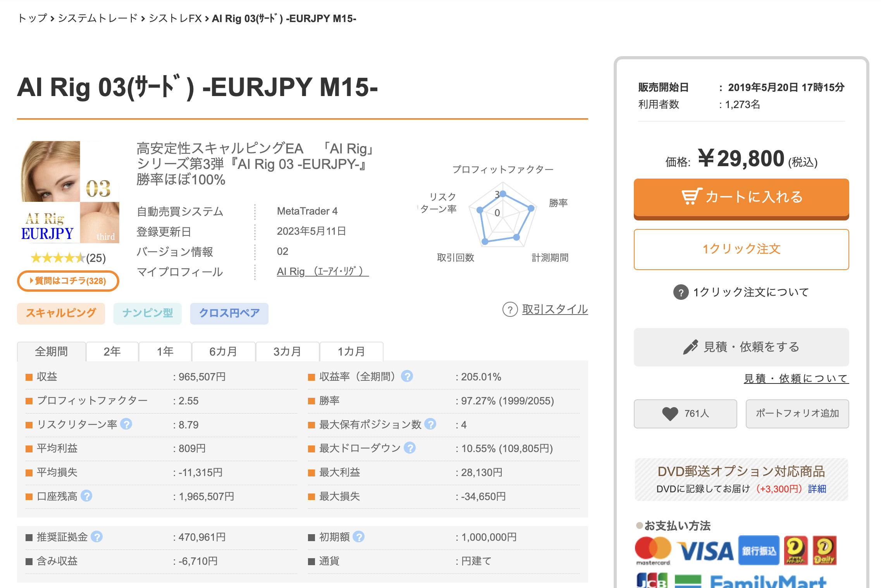
Task: Click question mark icon before 取引スタイル
Action: click(x=510, y=309)
